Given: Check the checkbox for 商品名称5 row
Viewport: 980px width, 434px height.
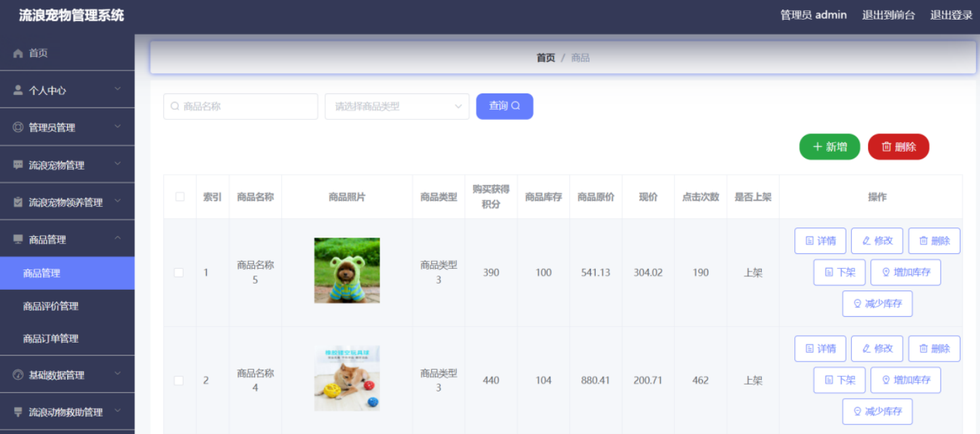Looking at the screenshot, I should (179, 272).
